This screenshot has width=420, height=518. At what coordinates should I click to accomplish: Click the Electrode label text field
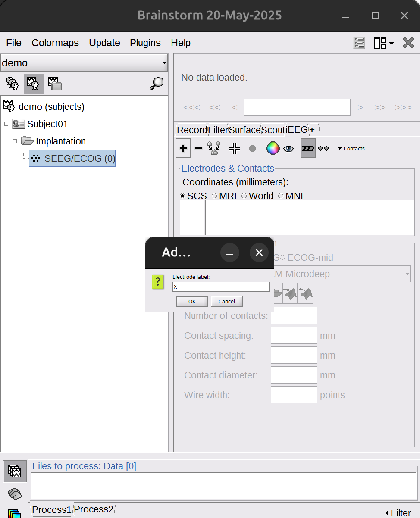tap(221, 287)
